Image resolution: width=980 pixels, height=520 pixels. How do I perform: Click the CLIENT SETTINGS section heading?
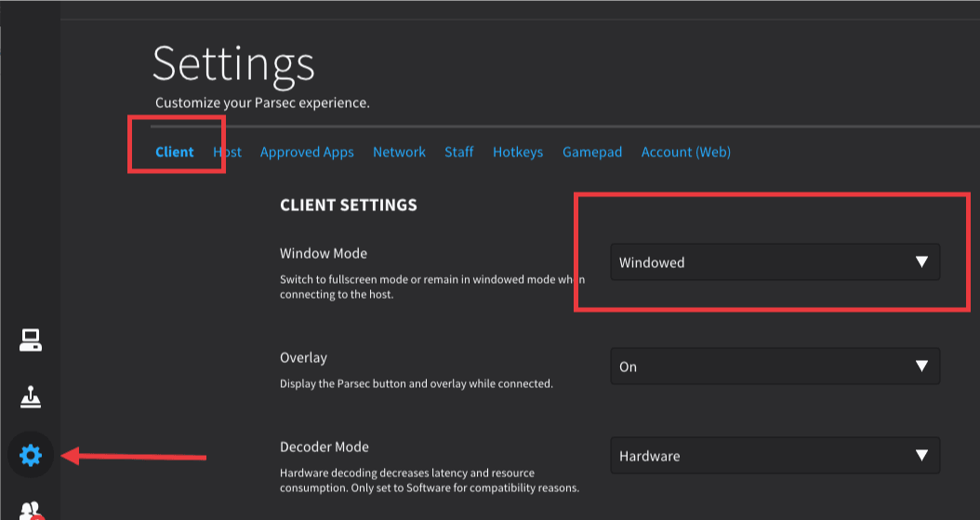349,205
